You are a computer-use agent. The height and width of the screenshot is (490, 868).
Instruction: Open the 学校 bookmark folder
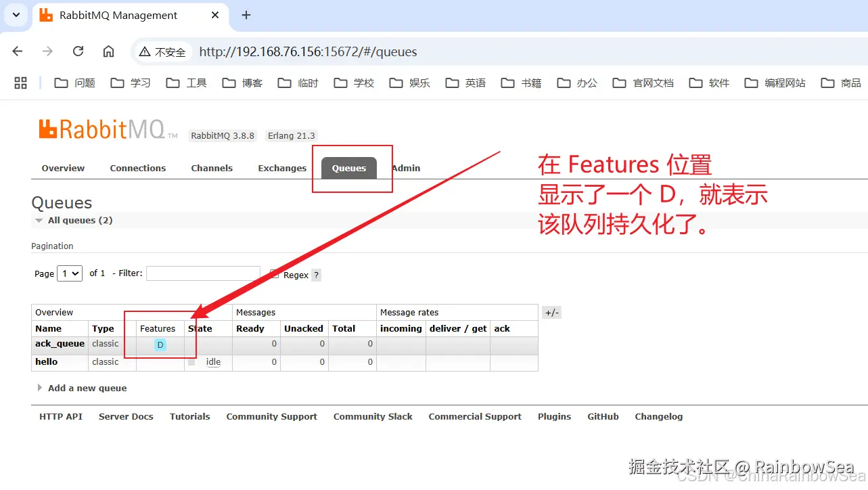click(354, 83)
